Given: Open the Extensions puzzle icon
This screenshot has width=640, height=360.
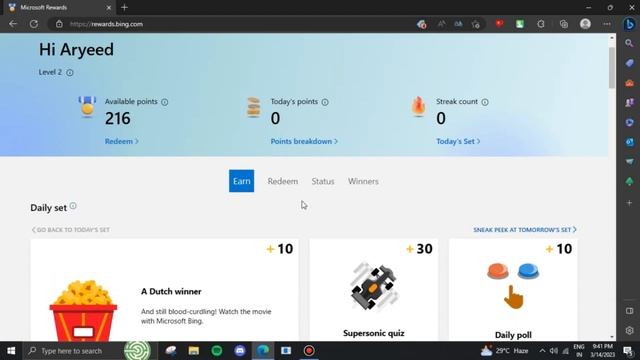Looking at the screenshot, I should pos(541,24).
